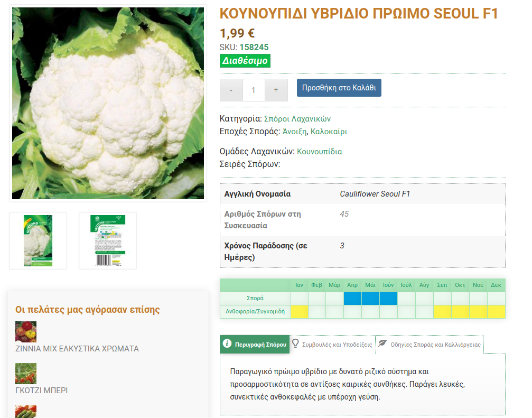The image size is (532, 418).
Task: Click the leaf icon for sowing guides
Action: 382,343
